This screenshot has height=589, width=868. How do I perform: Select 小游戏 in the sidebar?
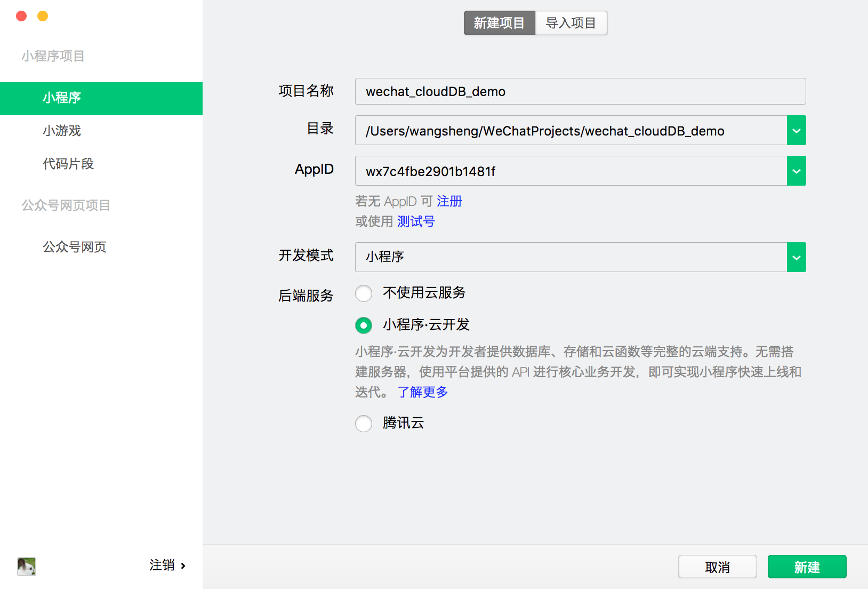coord(61,131)
